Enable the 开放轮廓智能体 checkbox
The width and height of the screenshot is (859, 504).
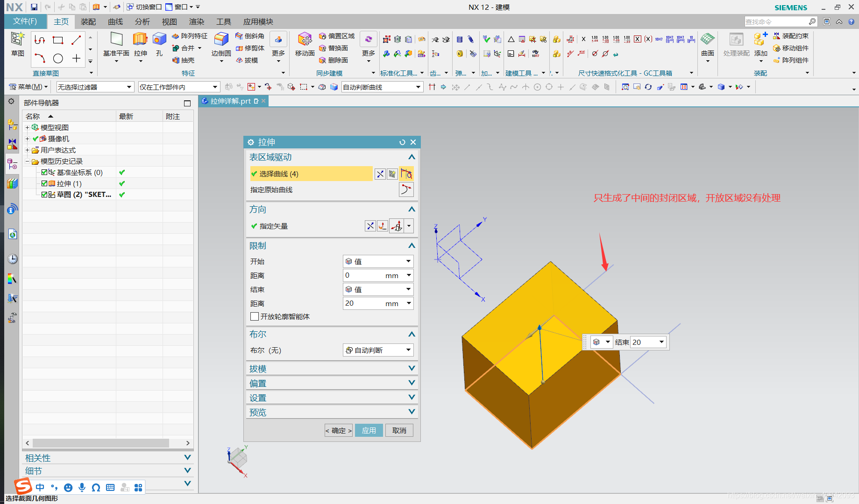tap(255, 316)
